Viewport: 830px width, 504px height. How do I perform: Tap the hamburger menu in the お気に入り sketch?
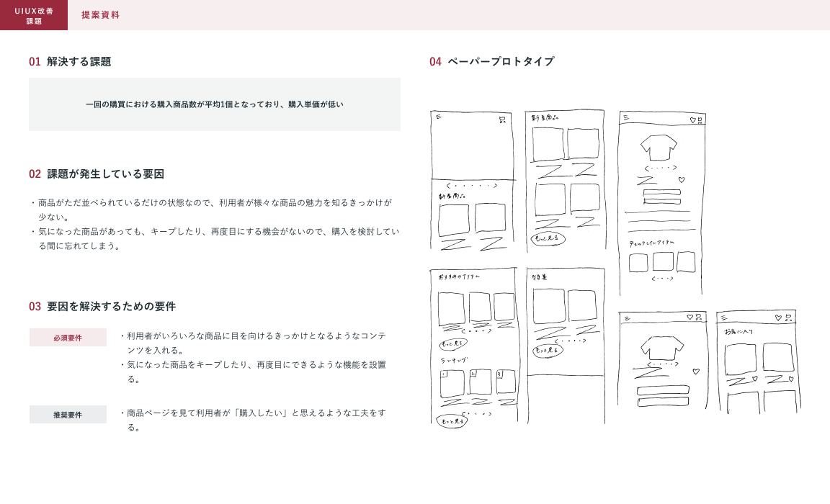pos(724,318)
